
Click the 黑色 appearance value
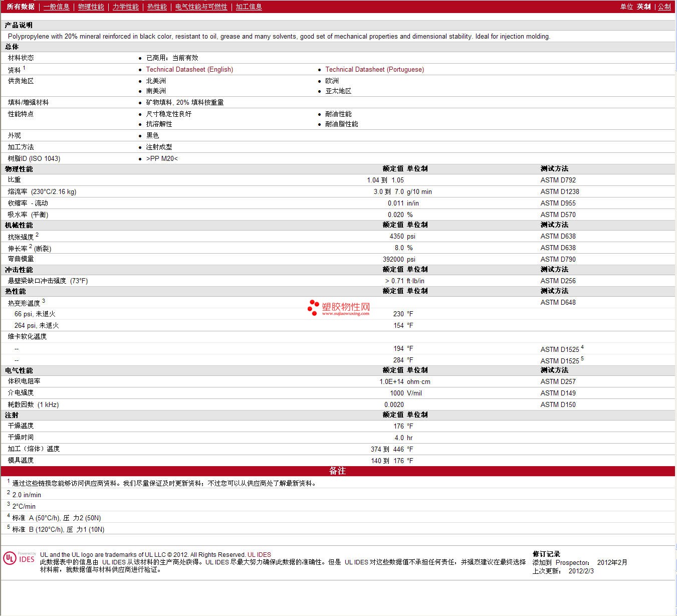coord(152,135)
